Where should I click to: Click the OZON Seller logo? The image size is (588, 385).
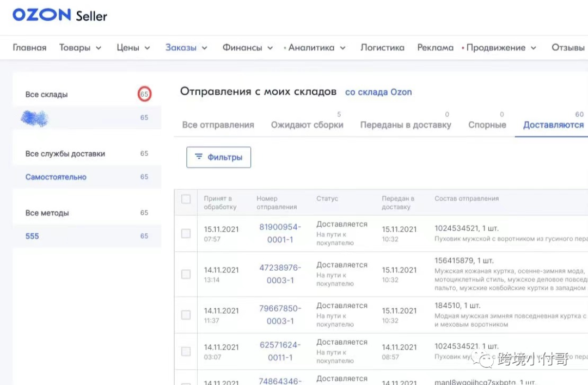(x=60, y=15)
